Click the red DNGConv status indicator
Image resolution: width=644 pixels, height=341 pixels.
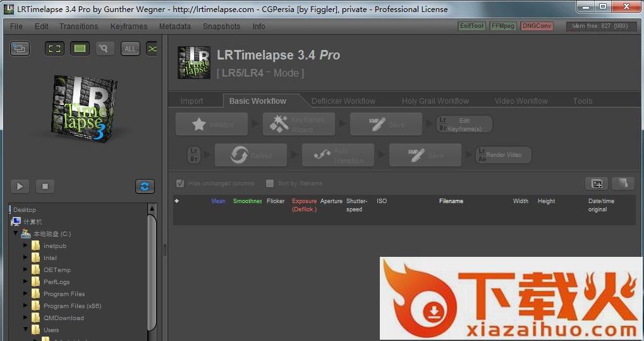(537, 26)
